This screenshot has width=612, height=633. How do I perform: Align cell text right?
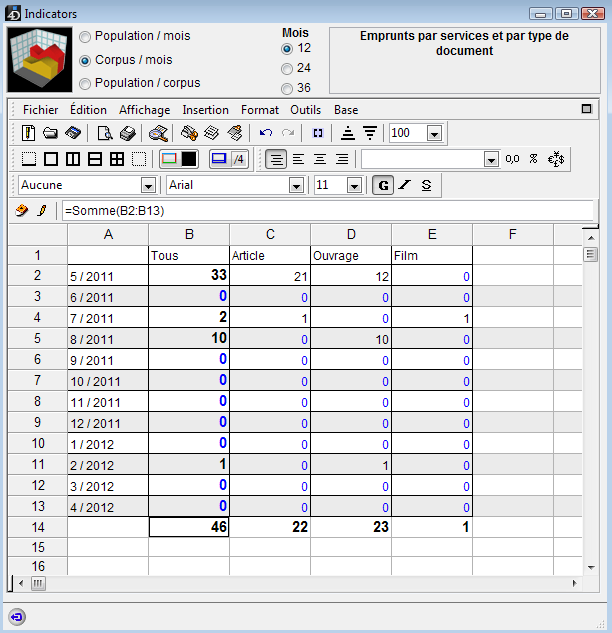point(342,159)
